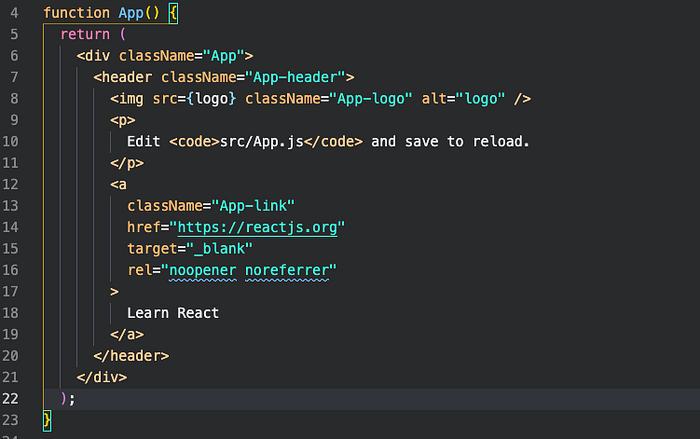Click the App function name

131,13
